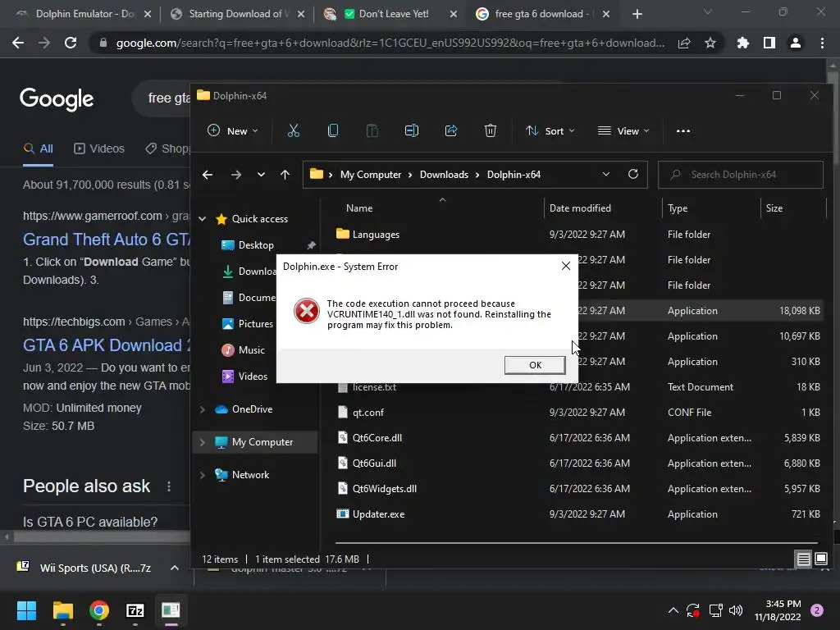The image size is (840, 630).
Task: Switch to large thumbnails view icon in status bar
Action: (821, 559)
